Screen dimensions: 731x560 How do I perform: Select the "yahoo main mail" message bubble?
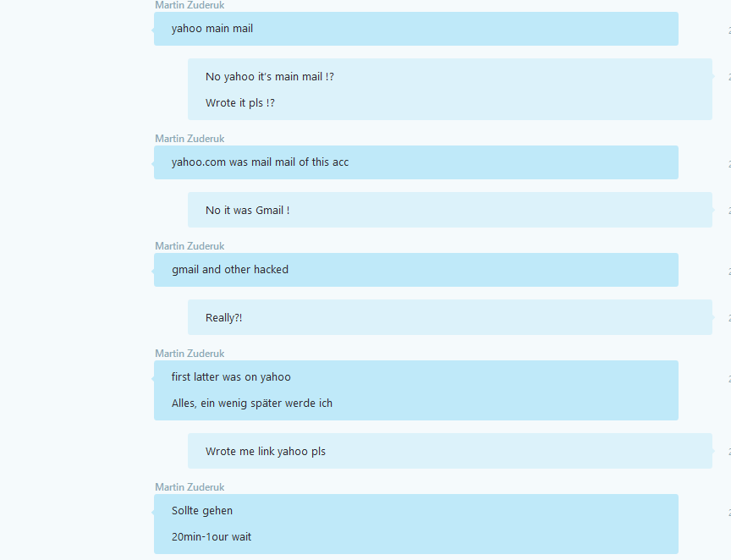point(416,29)
